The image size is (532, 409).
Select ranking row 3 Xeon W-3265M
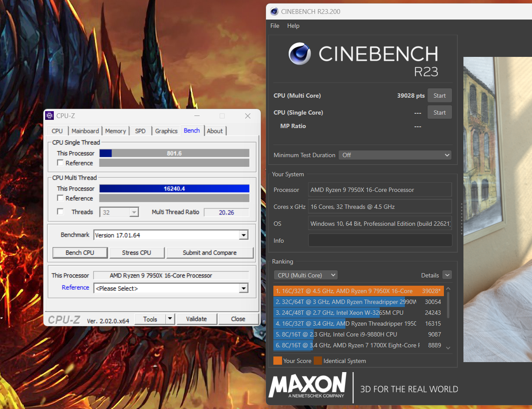358,313
